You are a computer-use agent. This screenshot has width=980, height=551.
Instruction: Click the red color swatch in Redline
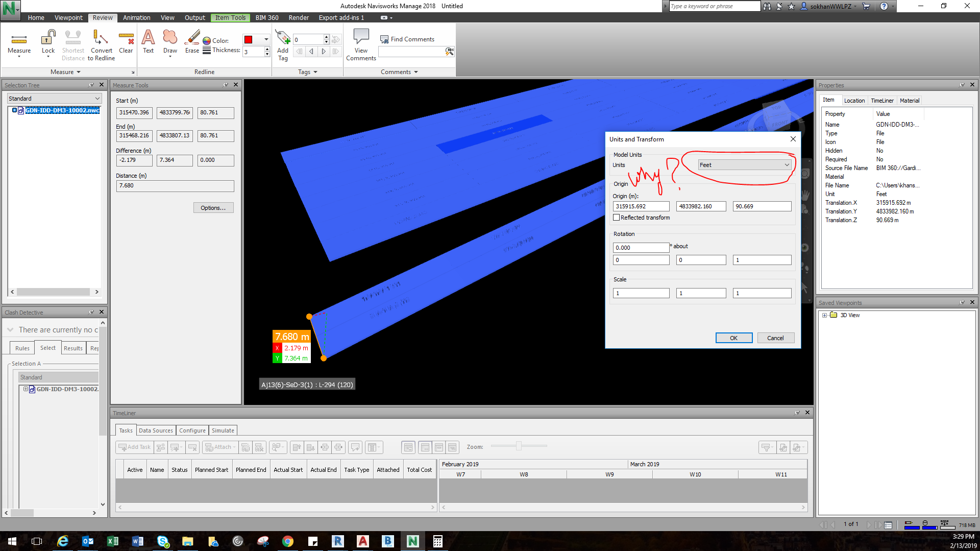click(x=249, y=40)
